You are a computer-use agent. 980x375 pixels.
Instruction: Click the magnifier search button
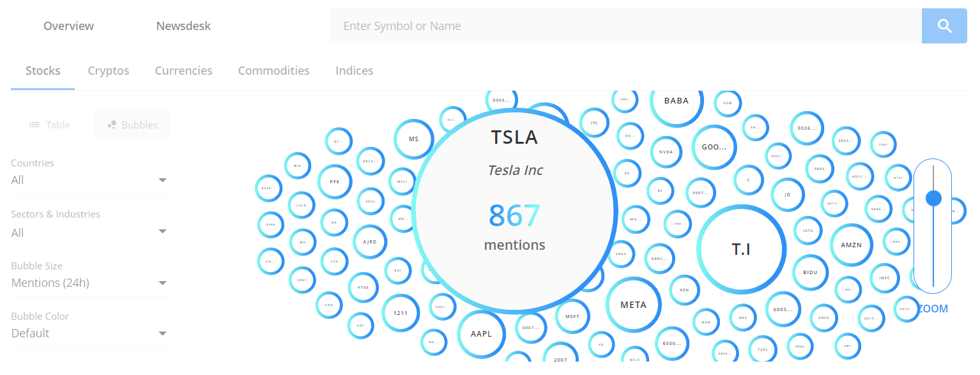(x=944, y=26)
